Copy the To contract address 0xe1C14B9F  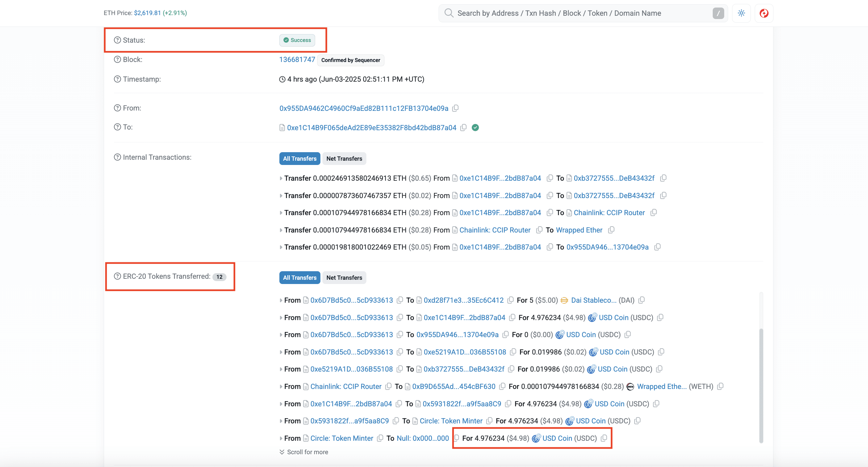click(x=463, y=128)
